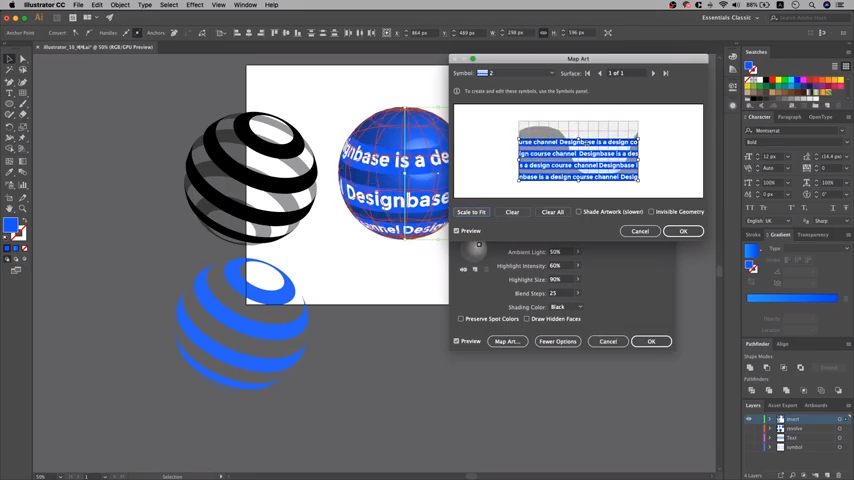Viewport: 854px width, 480px height.
Task: Open the Window menu
Action: coord(245,5)
